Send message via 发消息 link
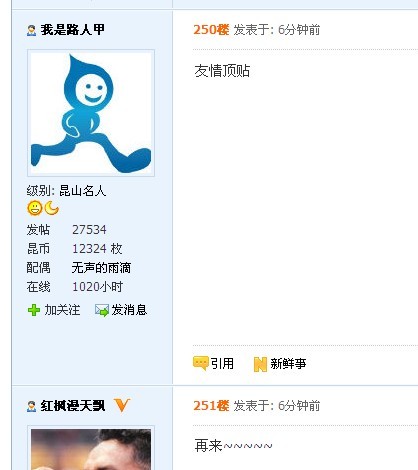This screenshot has height=470, width=418. tap(129, 310)
